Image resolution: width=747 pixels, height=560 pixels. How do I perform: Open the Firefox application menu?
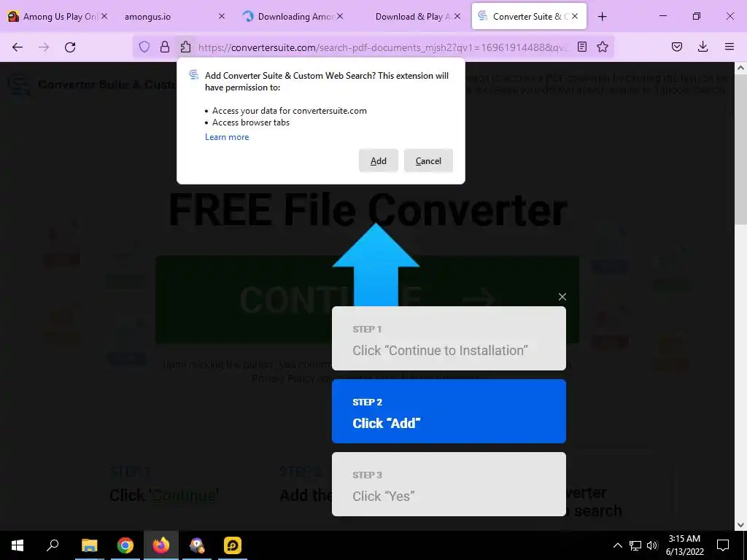pyautogui.click(x=729, y=47)
